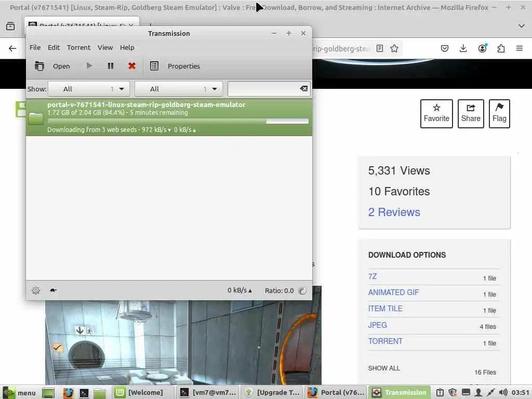This screenshot has height=399, width=532.
Task: Open the ANIMATED GIF download option
Action: [x=394, y=292]
